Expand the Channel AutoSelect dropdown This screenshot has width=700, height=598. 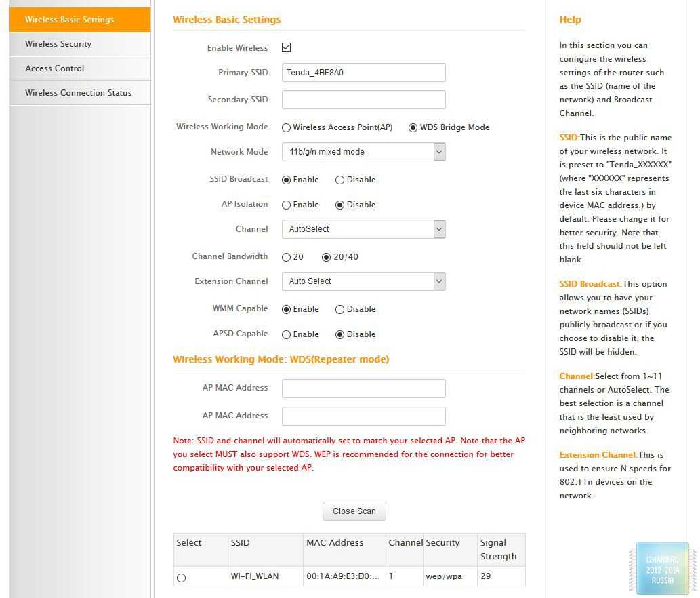click(x=363, y=229)
